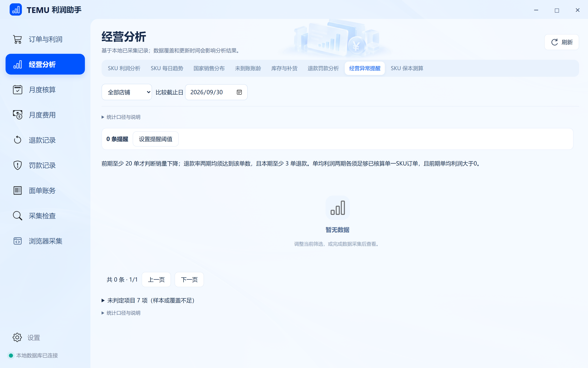Click the 共 0 条 · 1/1 pagination text
This screenshot has height=368, width=588.
coord(122,280)
